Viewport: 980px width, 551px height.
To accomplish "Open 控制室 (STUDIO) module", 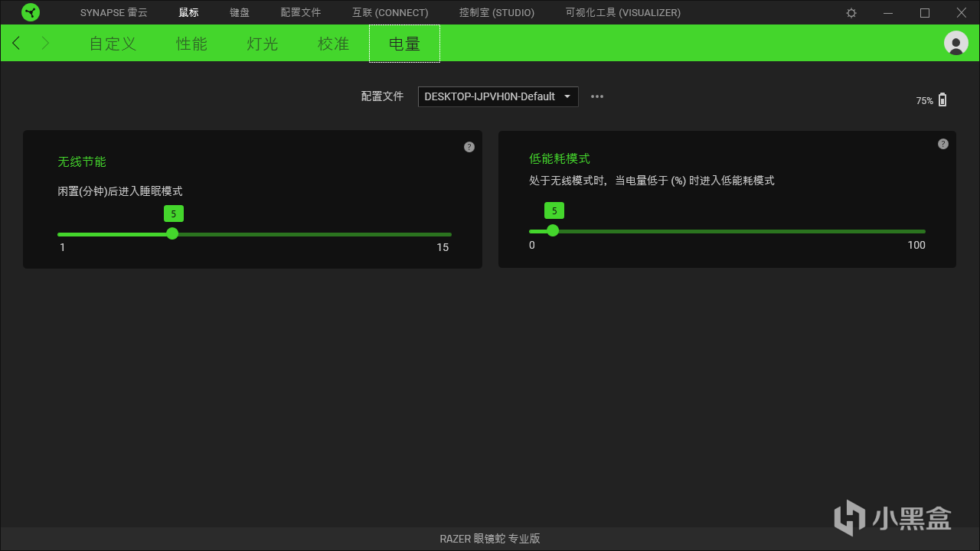I will click(x=497, y=13).
